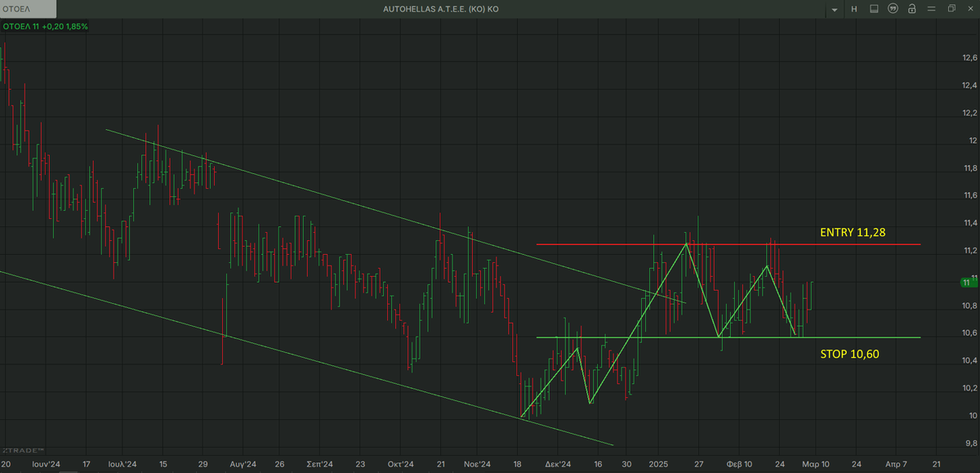Click the 9,8 price axis label
Screen dimensions: 980x473
pos(970,443)
